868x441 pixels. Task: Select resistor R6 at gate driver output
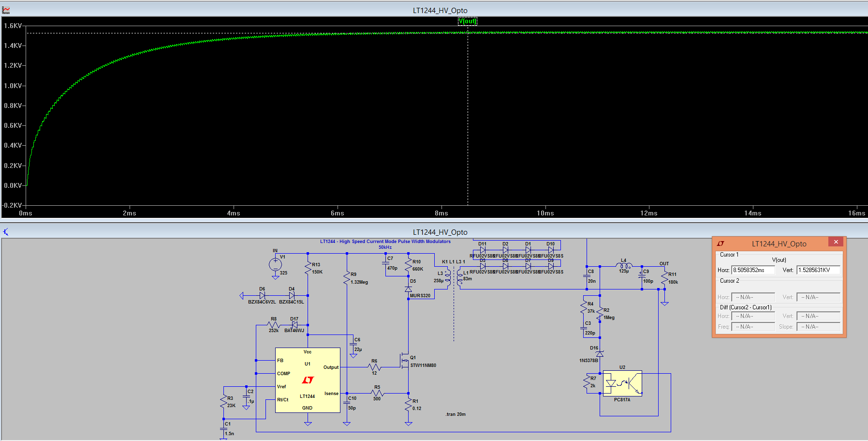point(374,367)
